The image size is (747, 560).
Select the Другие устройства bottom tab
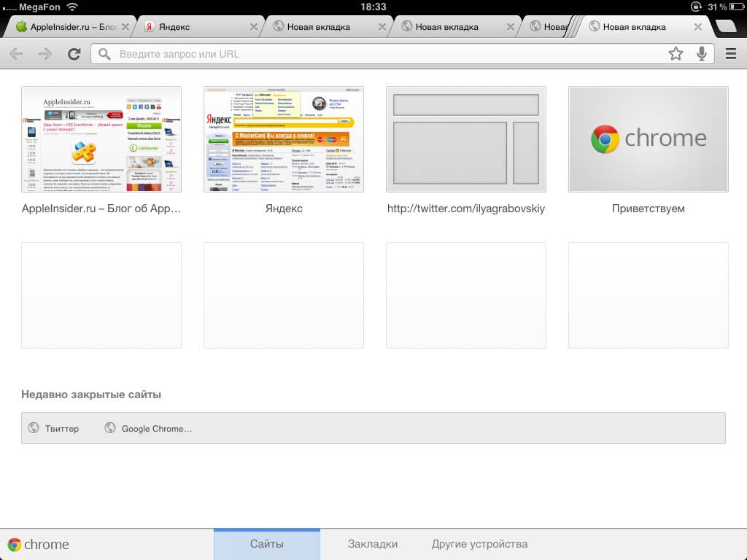point(480,544)
